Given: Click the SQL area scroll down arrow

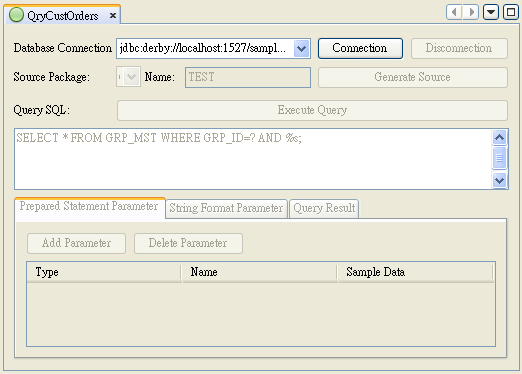Looking at the screenshot, I should (499, 180).
